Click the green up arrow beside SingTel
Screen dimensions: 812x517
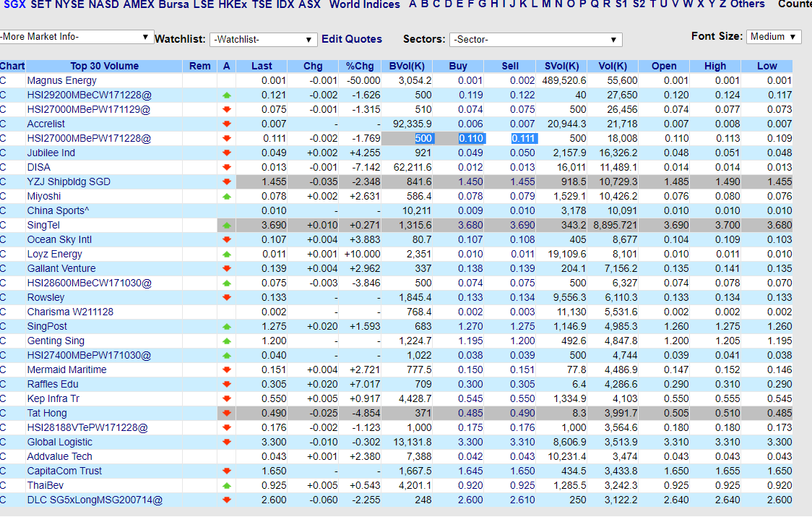click(x=226, y=226)
